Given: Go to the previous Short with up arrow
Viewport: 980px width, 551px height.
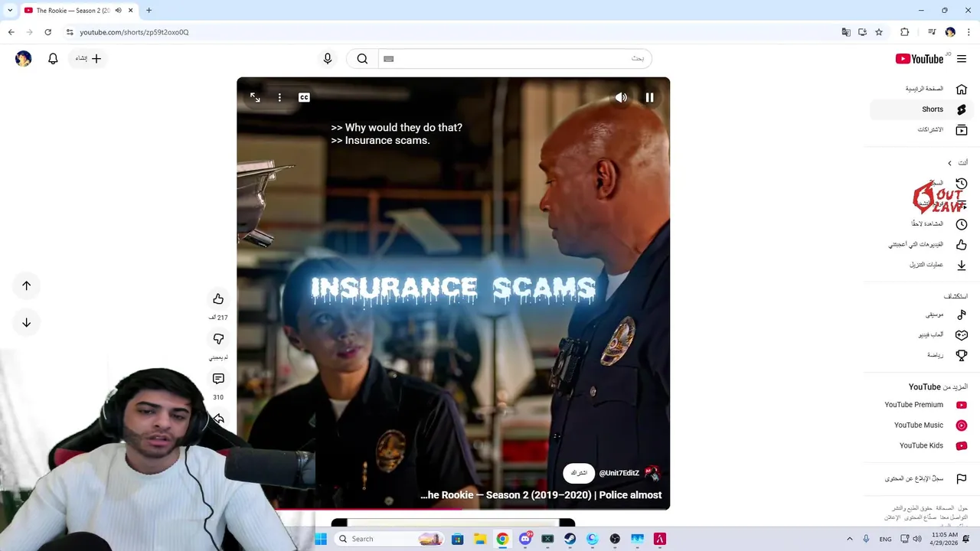Looking at the screenshot, I should tap(26, 285).
